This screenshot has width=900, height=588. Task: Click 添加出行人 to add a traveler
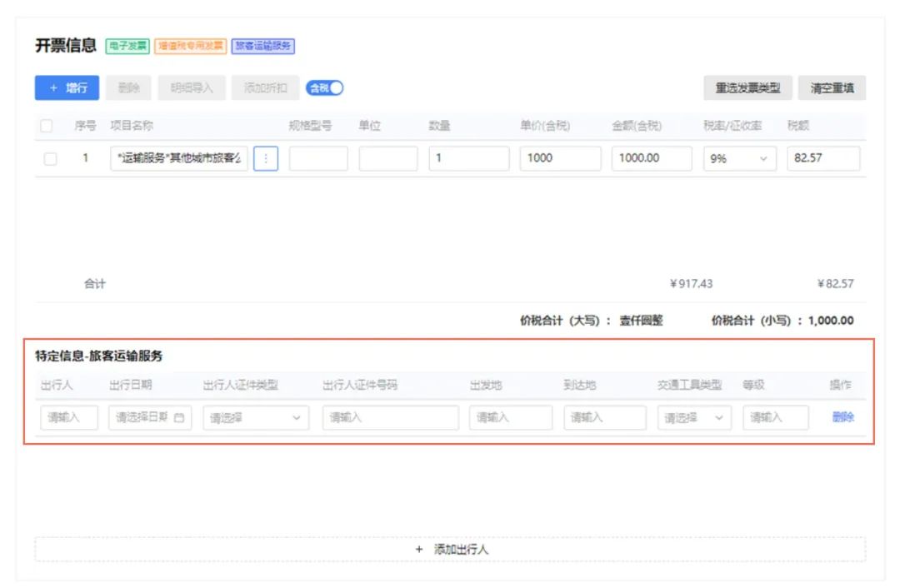(451, 550)
